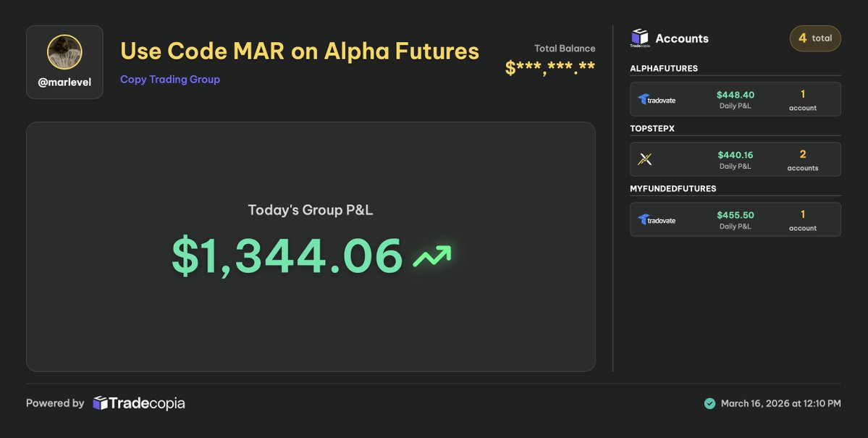
Task: Click the green upward trend arrow icon
Action: click(432, 256)
